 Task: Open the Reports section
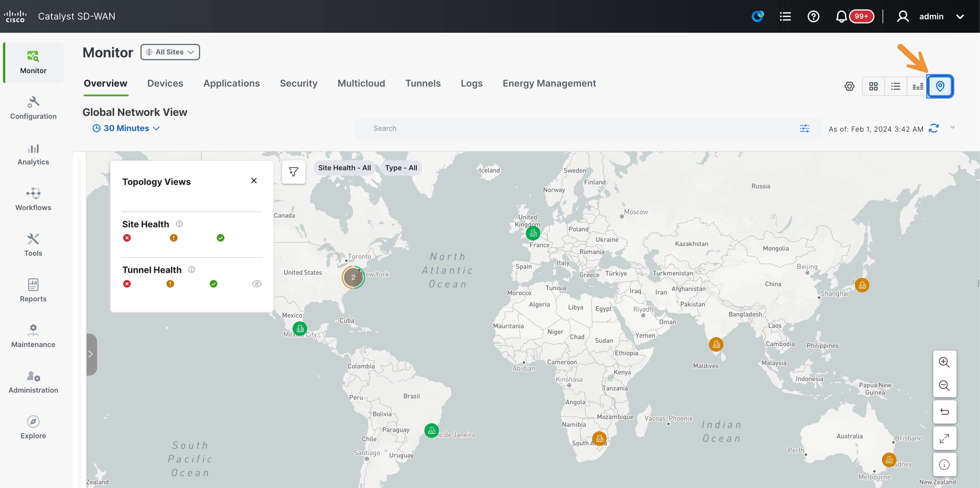click(x=33, y=291)
